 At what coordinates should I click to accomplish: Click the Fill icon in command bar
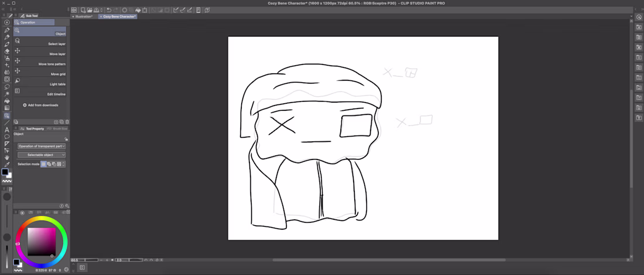[x=138, y=10]
